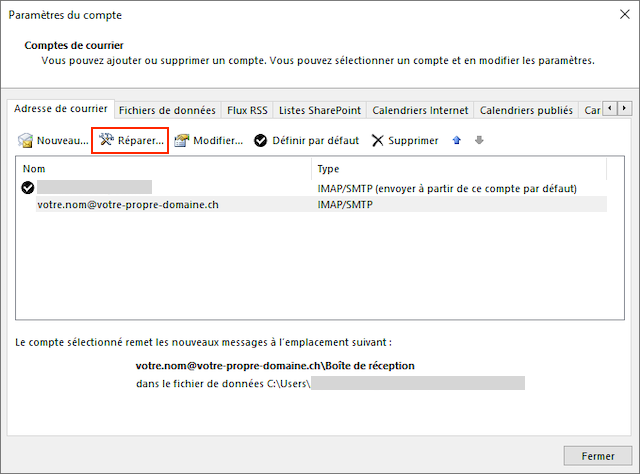Click the data file path C:\Users\ text
This screenshot has height=474, width=640.
(223, 383)
